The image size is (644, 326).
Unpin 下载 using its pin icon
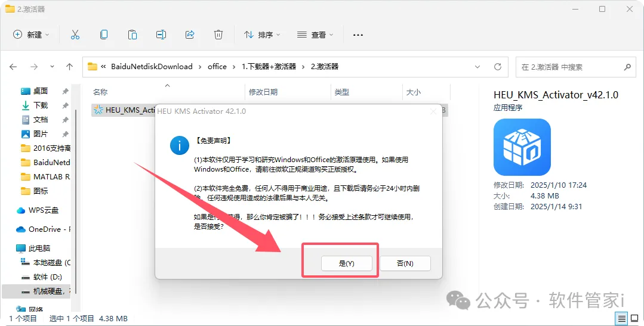coord(65,106)
